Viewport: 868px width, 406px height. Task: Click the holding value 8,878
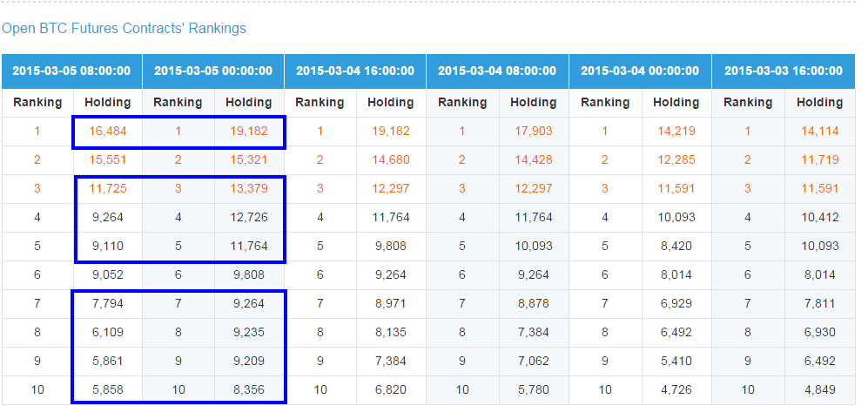[x=533, y=303]
